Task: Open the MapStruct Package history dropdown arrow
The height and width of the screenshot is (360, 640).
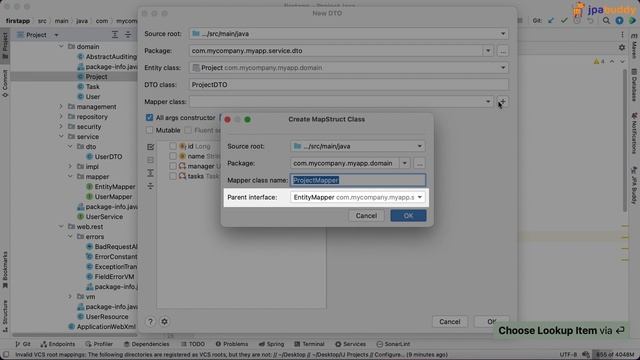Action: (x=404, y=163)
